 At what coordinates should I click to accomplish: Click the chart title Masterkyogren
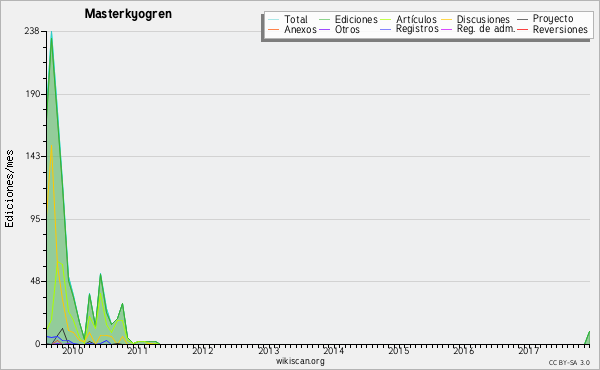(x=128, y=14)
